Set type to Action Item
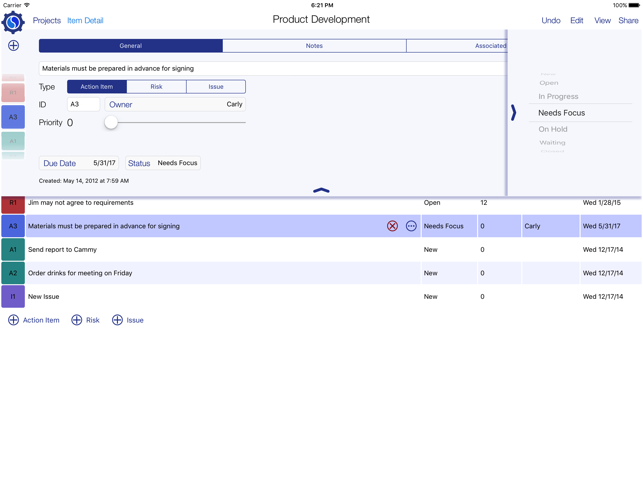The height and width of the screenshot is (482, 643). (x=97, y=87)
